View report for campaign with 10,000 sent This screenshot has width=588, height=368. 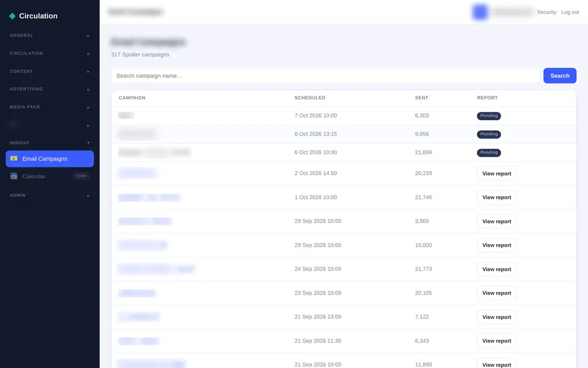497,245
